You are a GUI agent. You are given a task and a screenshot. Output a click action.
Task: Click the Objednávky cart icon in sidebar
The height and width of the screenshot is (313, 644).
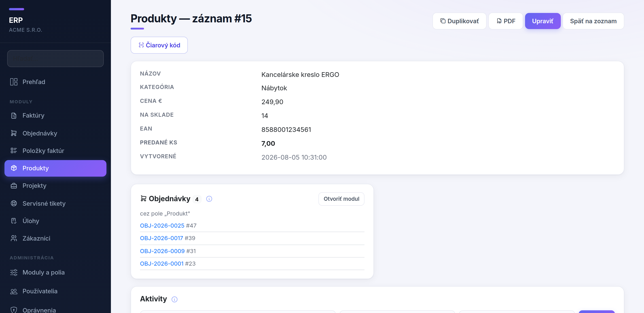click(x=14, y=133)
